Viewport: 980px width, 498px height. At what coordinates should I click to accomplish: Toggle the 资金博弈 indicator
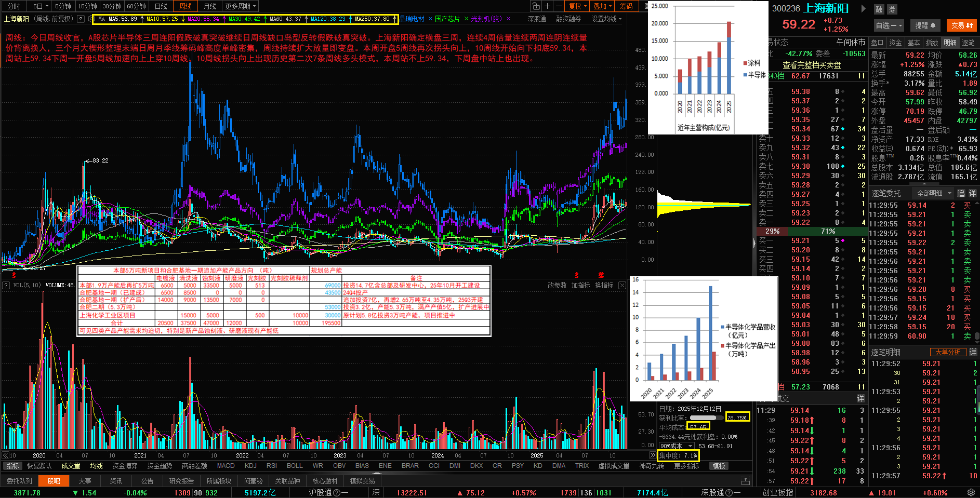coord(125,466)
